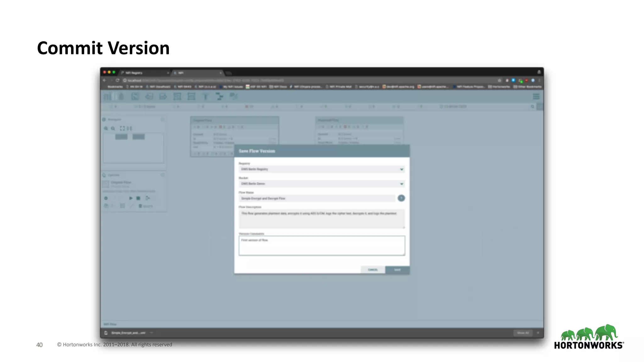The image size is (644, 362).
Task: Click the Save button in Save Flow Version
Action: (x=397, y=270)
